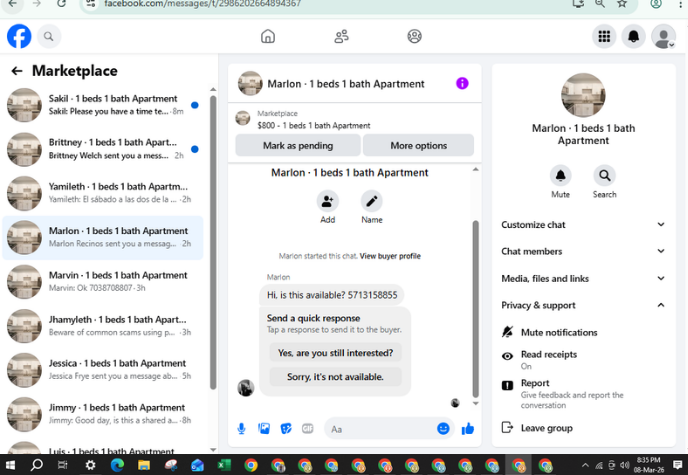Click Mute notifications in Privacy & support
The width and height of the screenshot is (688, 475).
point(583,332)
